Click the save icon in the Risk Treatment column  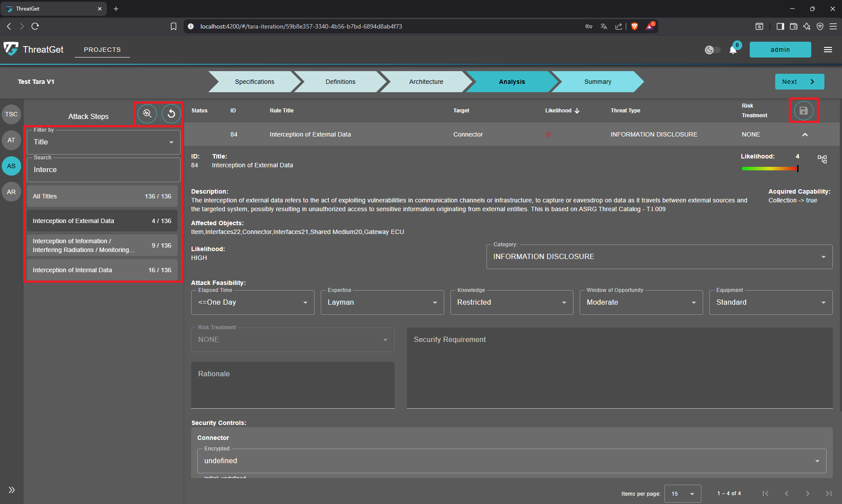click(x=804, y=111)
